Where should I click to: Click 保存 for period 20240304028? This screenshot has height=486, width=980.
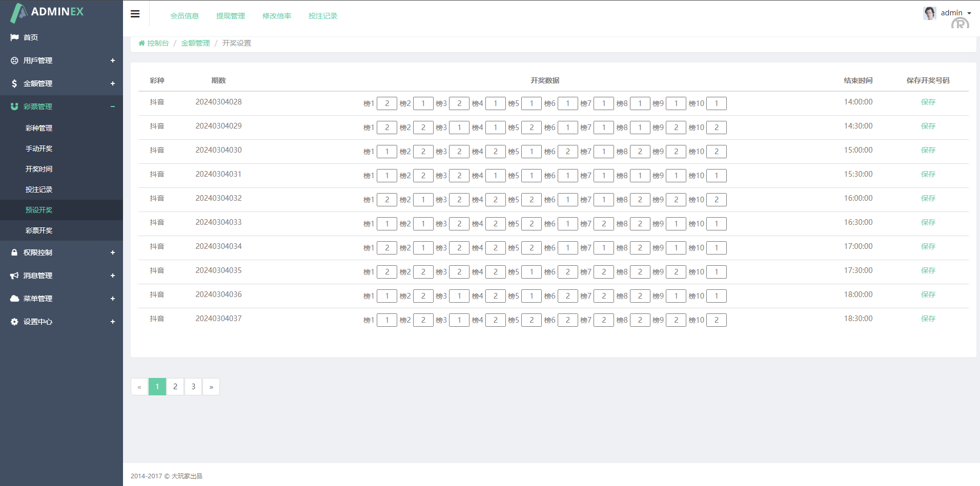pyautogui.click(x=928, y=102)
